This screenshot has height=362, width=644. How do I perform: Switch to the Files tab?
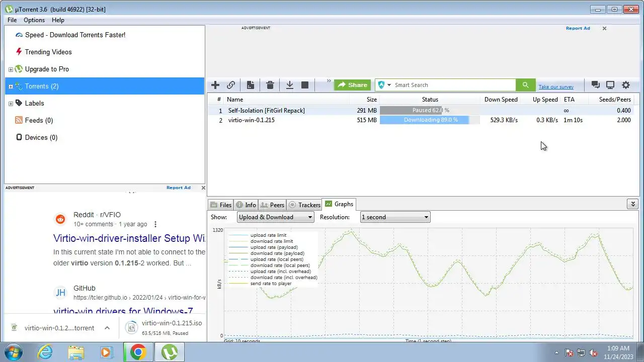coord(221,205)
